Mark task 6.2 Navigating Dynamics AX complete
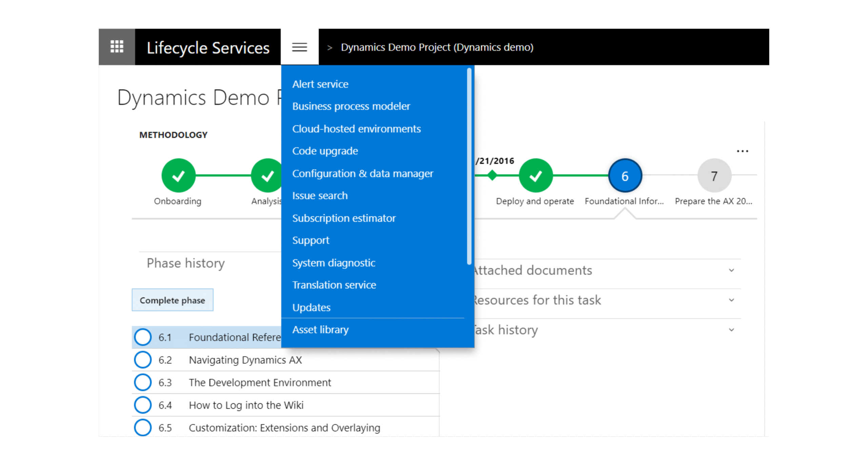Viewport: 868px width, 465px height. point(143,360)
